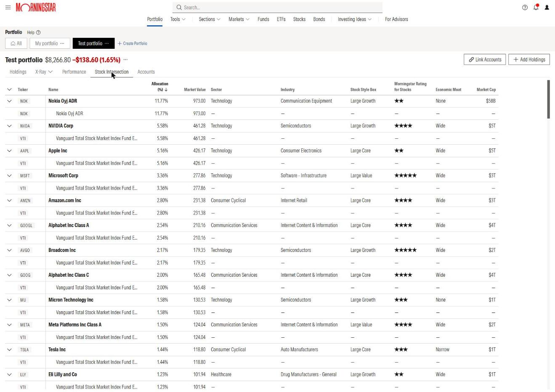Switch to the Holdings tab
Viewport: 555px width, 392px height.
pyautogui.click(x=18, y=72)
